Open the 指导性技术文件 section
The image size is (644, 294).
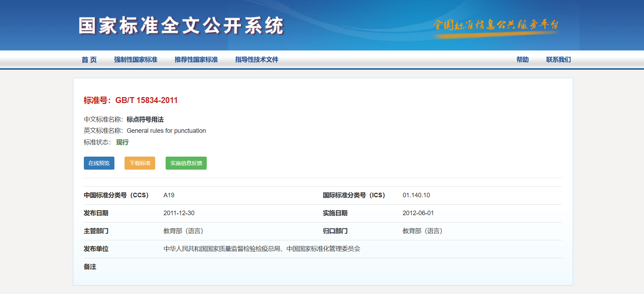tap(257, 60)
